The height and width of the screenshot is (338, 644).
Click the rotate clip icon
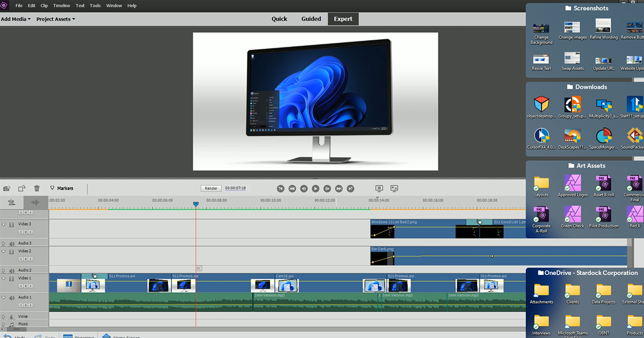click(22, 188)
